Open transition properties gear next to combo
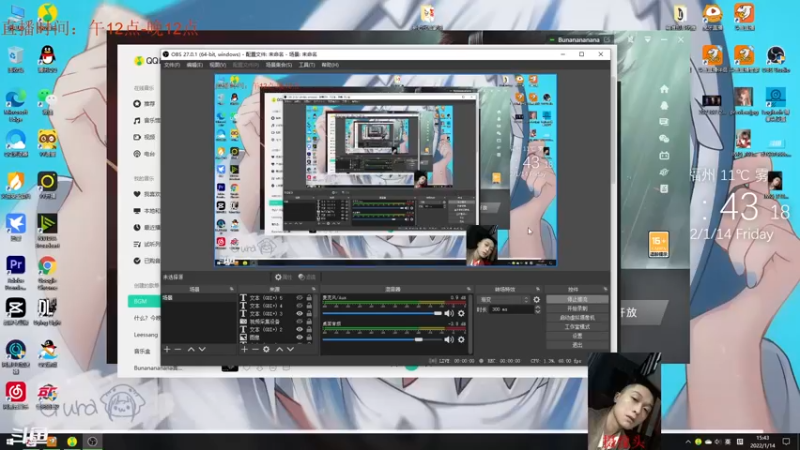Screen dimensions: 800x450 (x=537, y=299)
